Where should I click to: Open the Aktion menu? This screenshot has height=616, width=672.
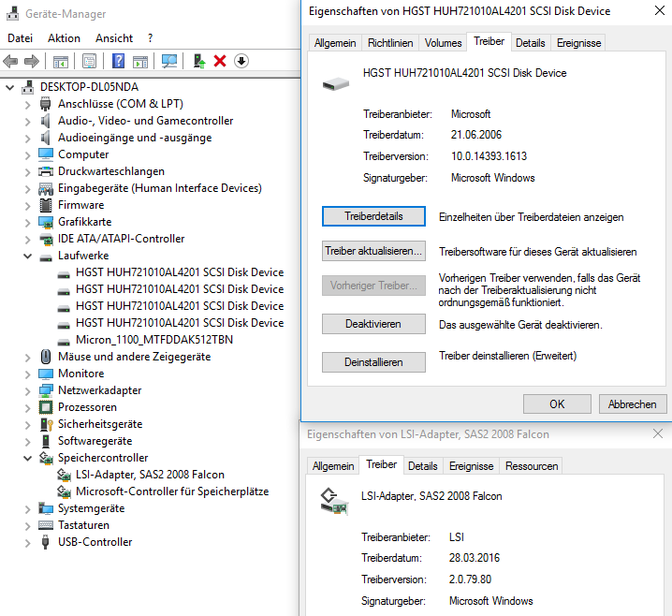(x=64, y=38)
